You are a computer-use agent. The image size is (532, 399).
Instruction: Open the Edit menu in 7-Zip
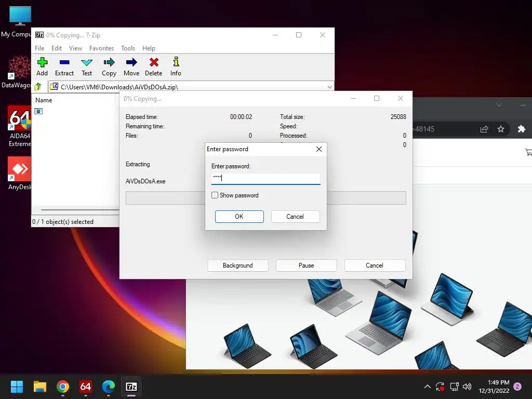pos(57,48)
